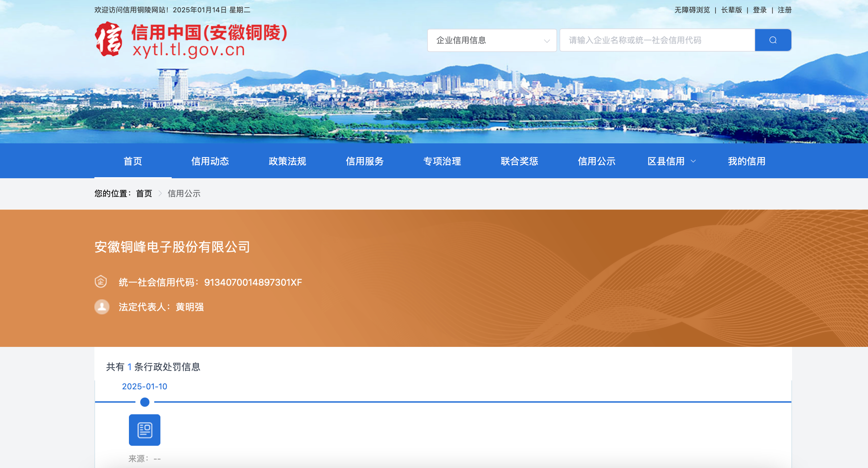
Task: Switch to 专项治理 section
Action: [442, 161]
